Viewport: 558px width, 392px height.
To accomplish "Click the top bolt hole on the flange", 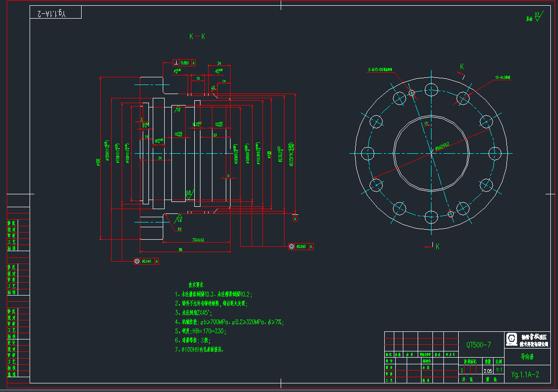I will pos(432,89).
